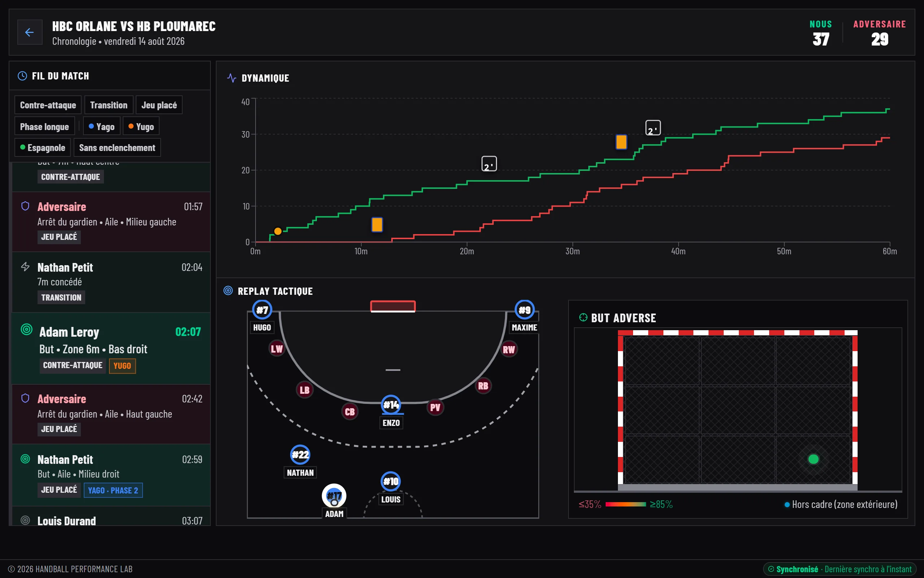Select player #17 Adam on the court
924x578 pixels.
pyautogui.click(x=334, y=496)
